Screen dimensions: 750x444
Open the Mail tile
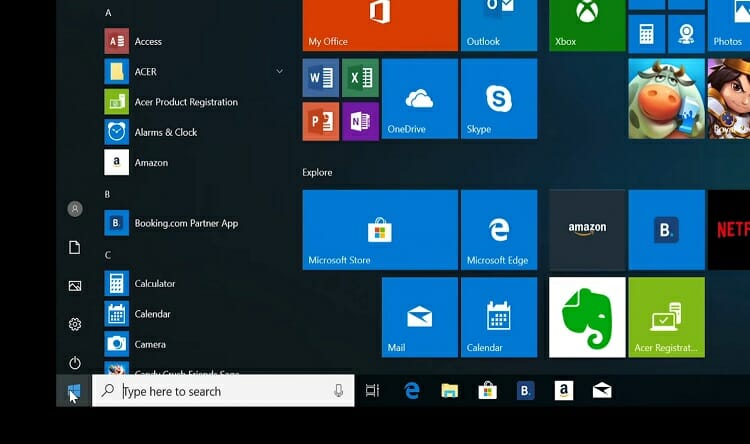point(419,317)
